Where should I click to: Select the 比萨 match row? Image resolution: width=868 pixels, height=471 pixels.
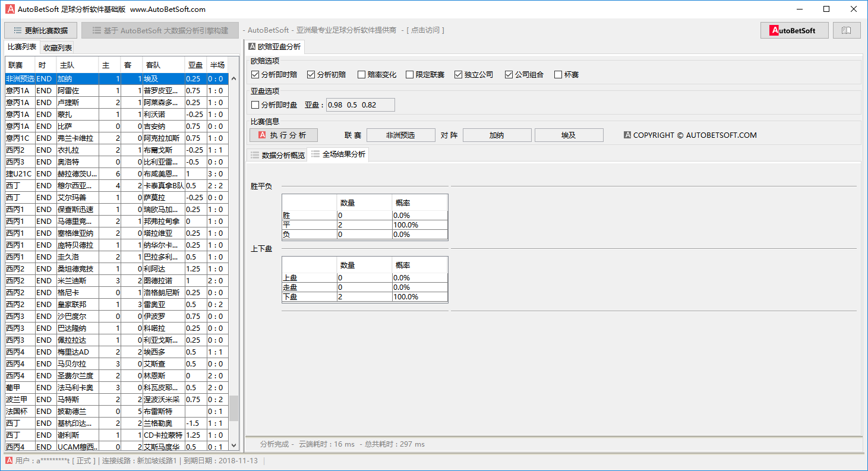point(116,127)
